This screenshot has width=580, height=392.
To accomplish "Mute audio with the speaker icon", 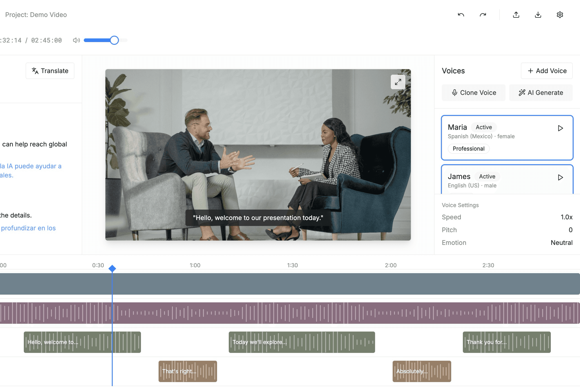I will (x=76, y=40).
